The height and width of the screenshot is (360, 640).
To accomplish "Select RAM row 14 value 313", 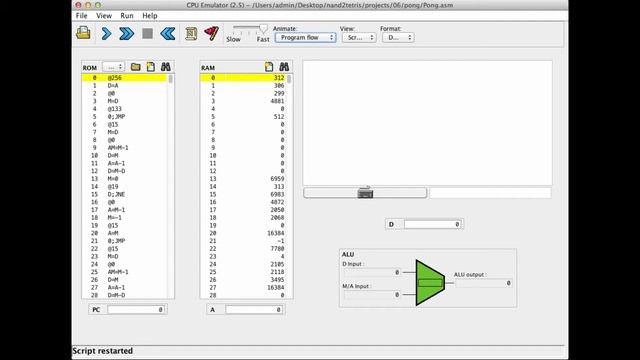I will click(243, 186).
